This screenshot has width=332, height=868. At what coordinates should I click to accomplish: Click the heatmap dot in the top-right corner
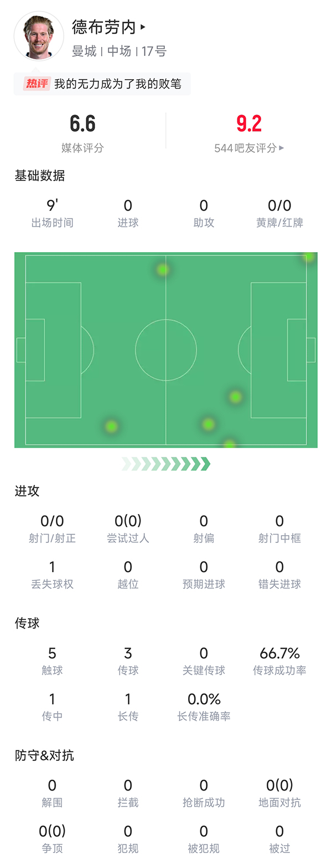coord(309,257)
